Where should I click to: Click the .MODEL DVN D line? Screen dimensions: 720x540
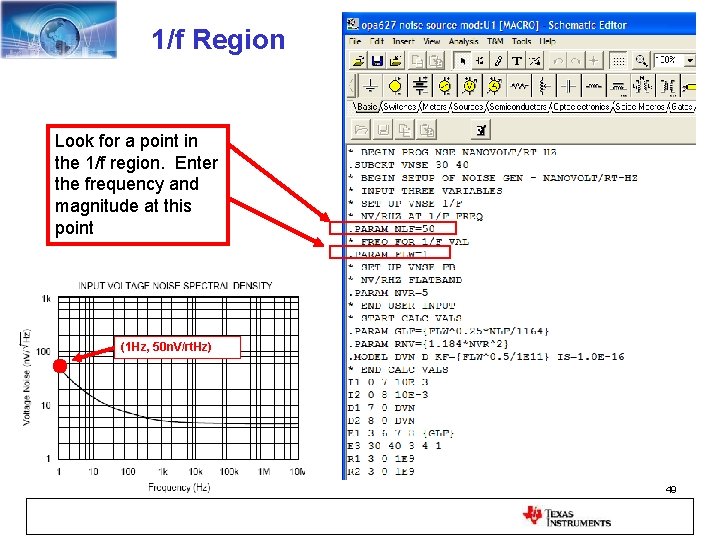[487, 356]
